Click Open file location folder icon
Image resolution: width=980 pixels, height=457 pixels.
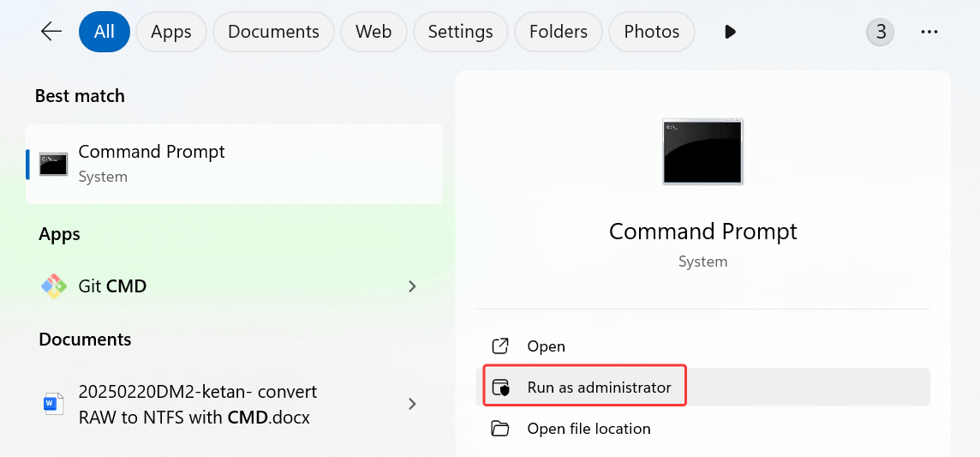tap(499, 429)
